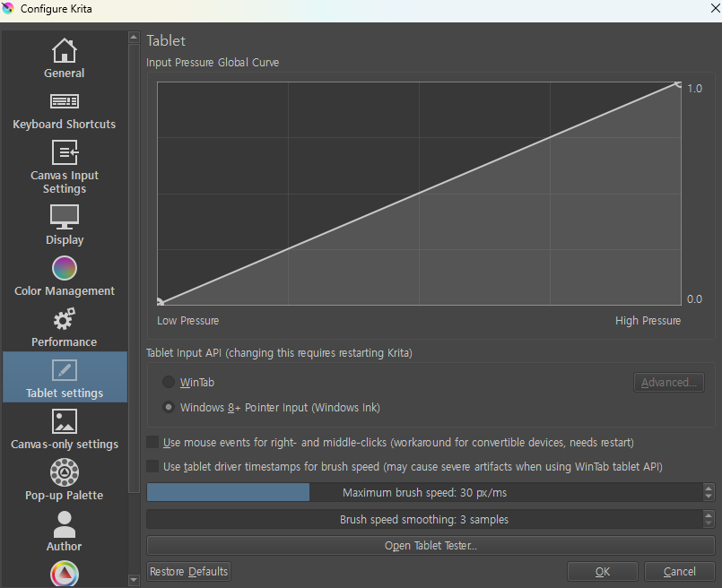Open the Author settings page
This screenshot has height=588, width=722.
pyautogui.click(x=64, y=531)
